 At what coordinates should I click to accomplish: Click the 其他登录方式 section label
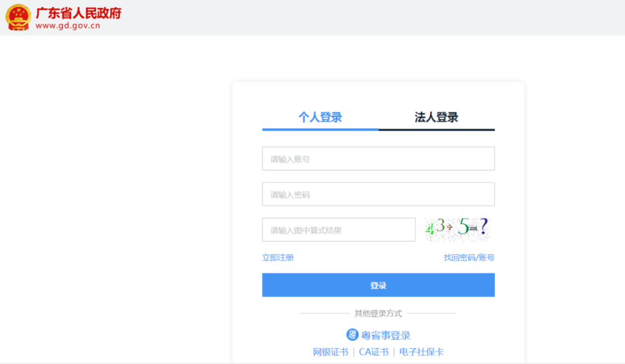(378, 313)
